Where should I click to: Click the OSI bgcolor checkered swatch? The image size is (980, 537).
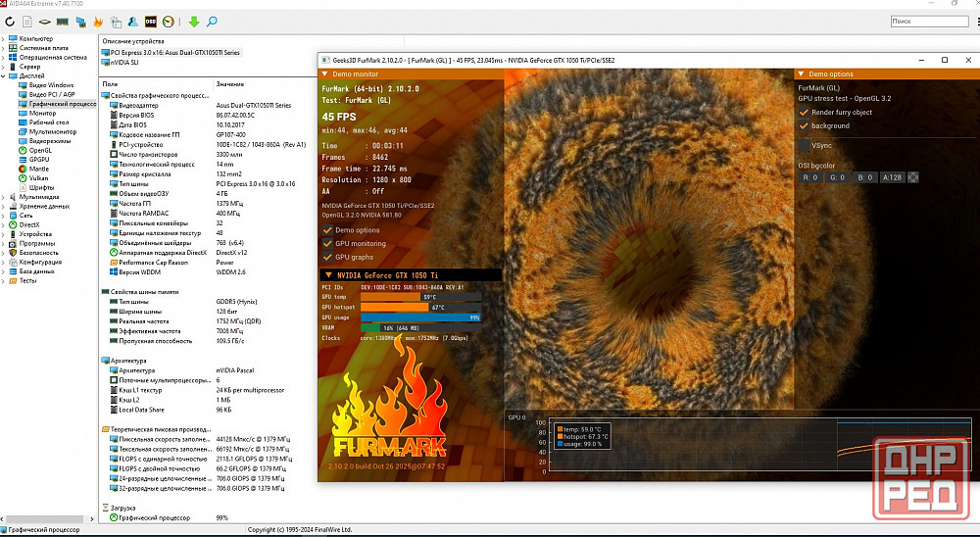(913, 177)
